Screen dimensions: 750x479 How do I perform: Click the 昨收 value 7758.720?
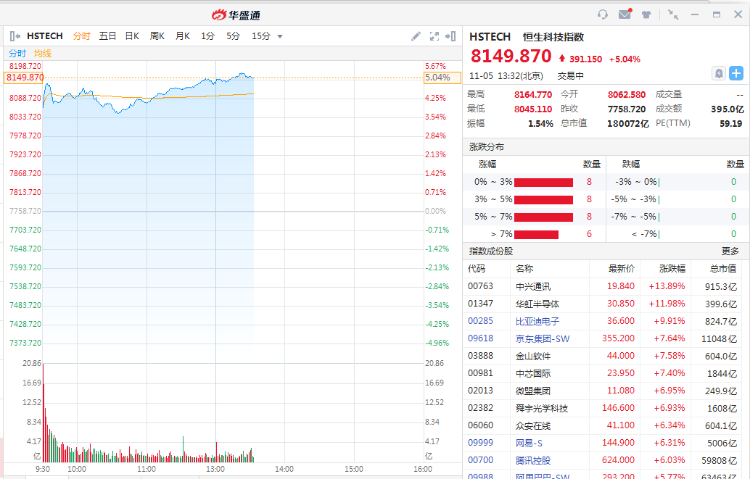pyautogui.click(x=627, y=109)
